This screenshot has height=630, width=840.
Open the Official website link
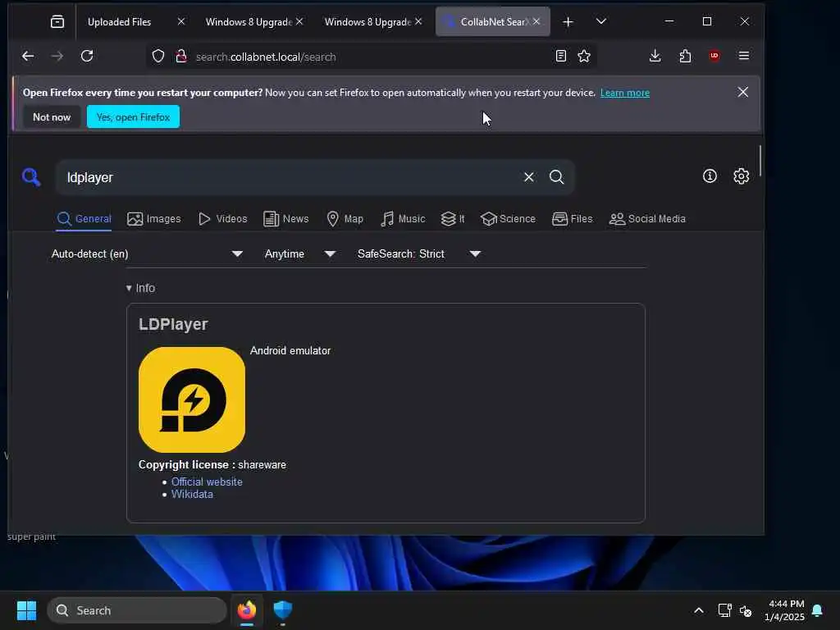207,482
